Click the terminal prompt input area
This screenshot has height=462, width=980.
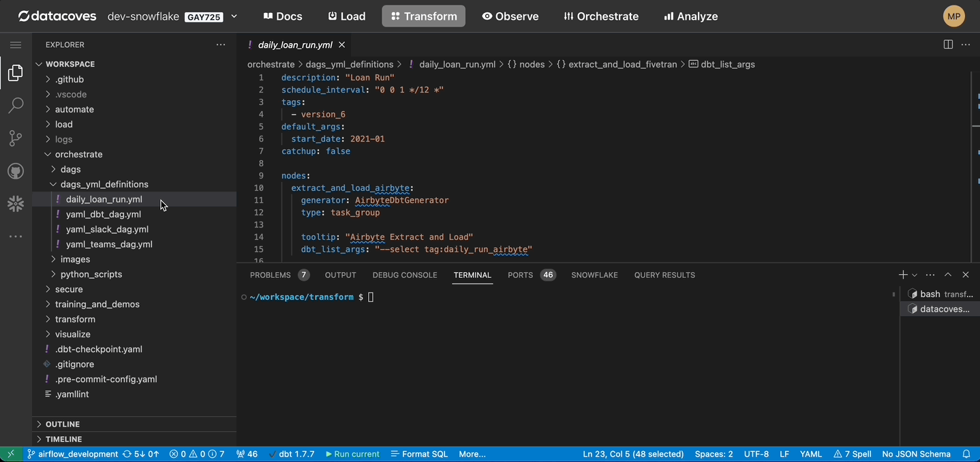tap(371, 297)
